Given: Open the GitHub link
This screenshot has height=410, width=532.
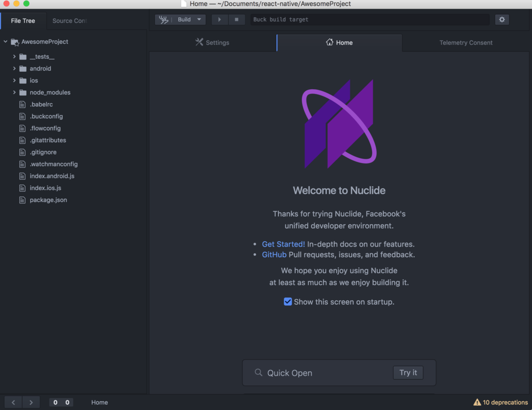Looking at the screenshot, I should click(x=274, y=254).
